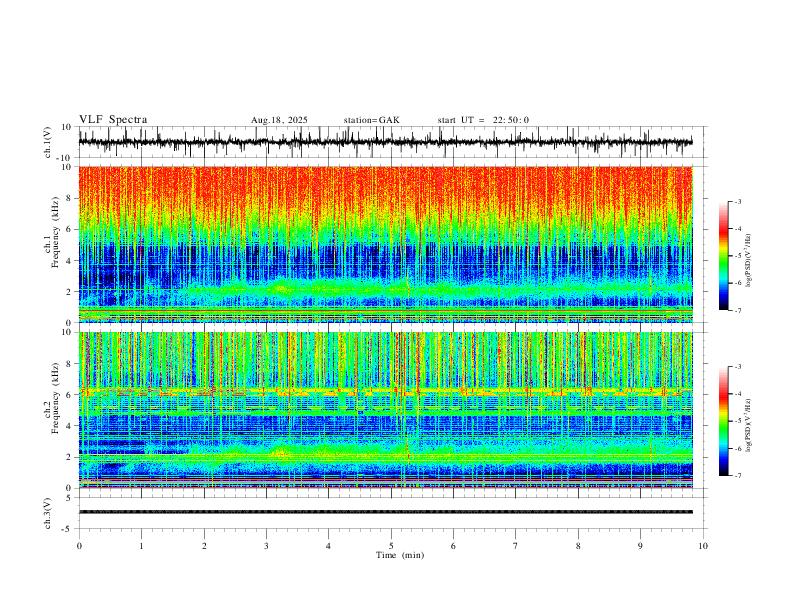Click the 'VLF Spectra' title text
The width and height of the screenshot is (792, 612).
(x=113, y=120)
